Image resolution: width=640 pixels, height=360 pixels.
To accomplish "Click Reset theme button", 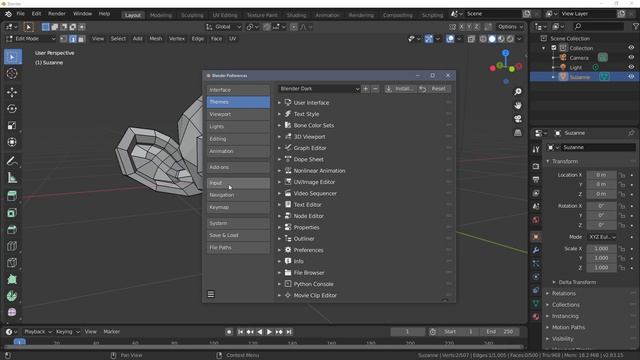I will tap(434, 89).
